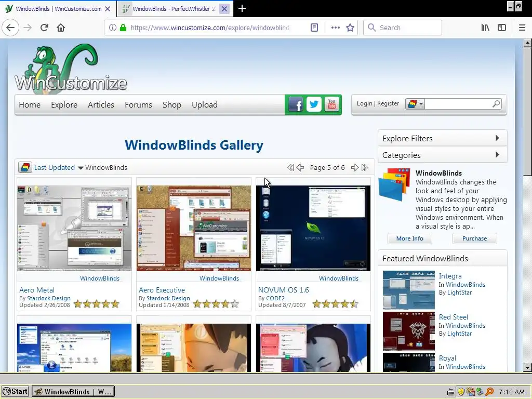
Task: Focus the browser Search field
Action: point(403,28)
